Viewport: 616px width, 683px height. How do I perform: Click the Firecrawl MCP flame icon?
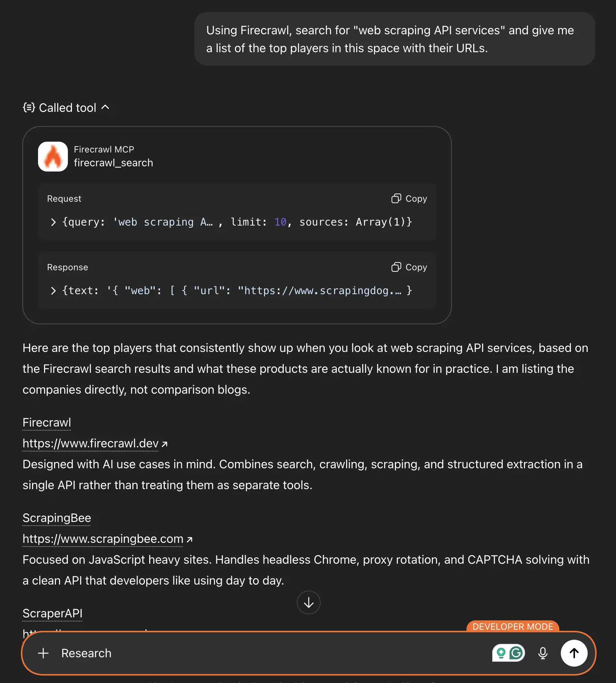coord(53,157)
